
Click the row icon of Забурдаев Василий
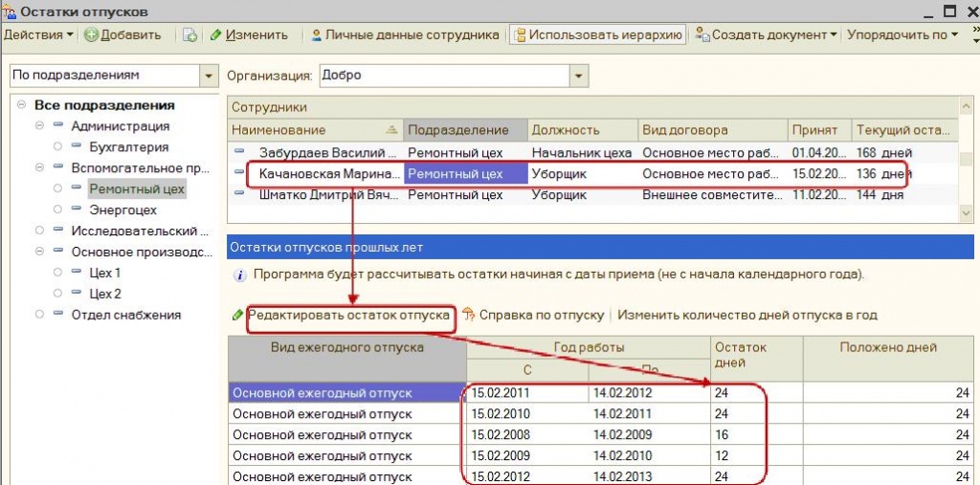(x=241, y=152)
